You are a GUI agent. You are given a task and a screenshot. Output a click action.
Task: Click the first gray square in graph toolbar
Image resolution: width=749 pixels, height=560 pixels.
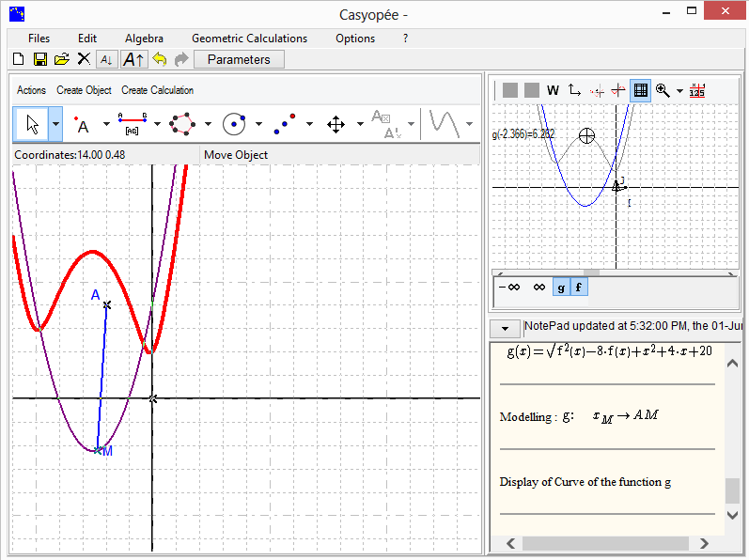pyautogui.click(x=510, y=90)
